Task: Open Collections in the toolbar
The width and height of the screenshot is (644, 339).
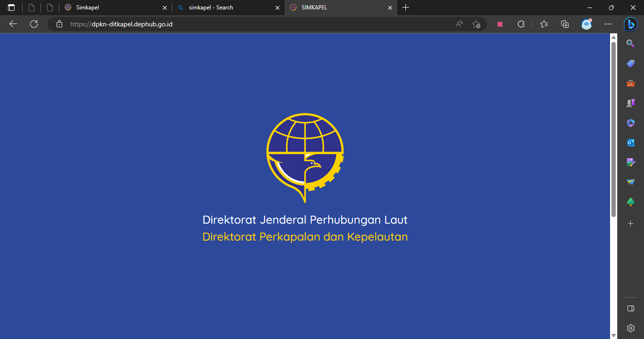Action: 565,24
